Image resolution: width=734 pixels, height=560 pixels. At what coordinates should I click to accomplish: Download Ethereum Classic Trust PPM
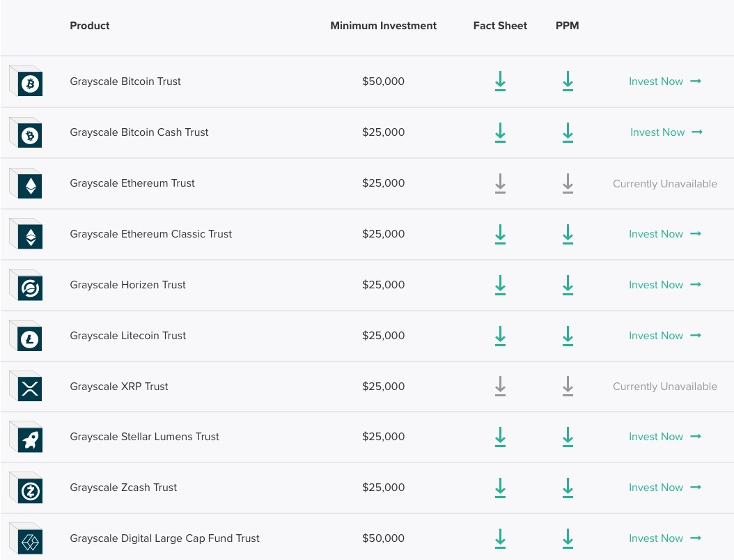pos(568,233)
